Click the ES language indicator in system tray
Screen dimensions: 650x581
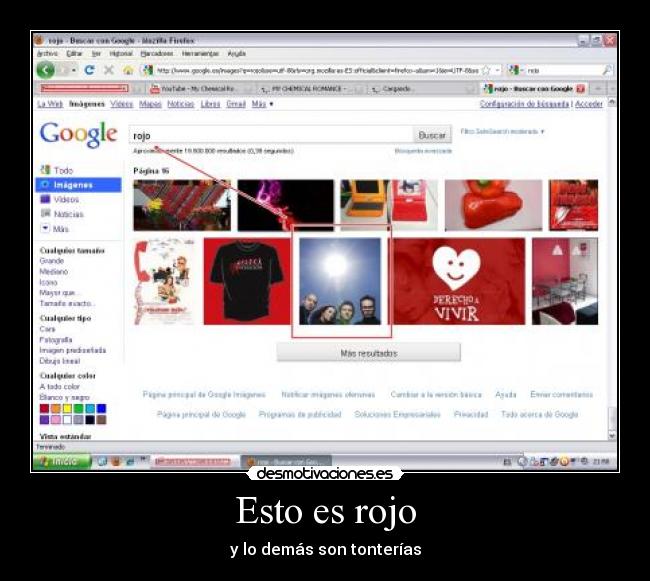[x=507, y=462]
